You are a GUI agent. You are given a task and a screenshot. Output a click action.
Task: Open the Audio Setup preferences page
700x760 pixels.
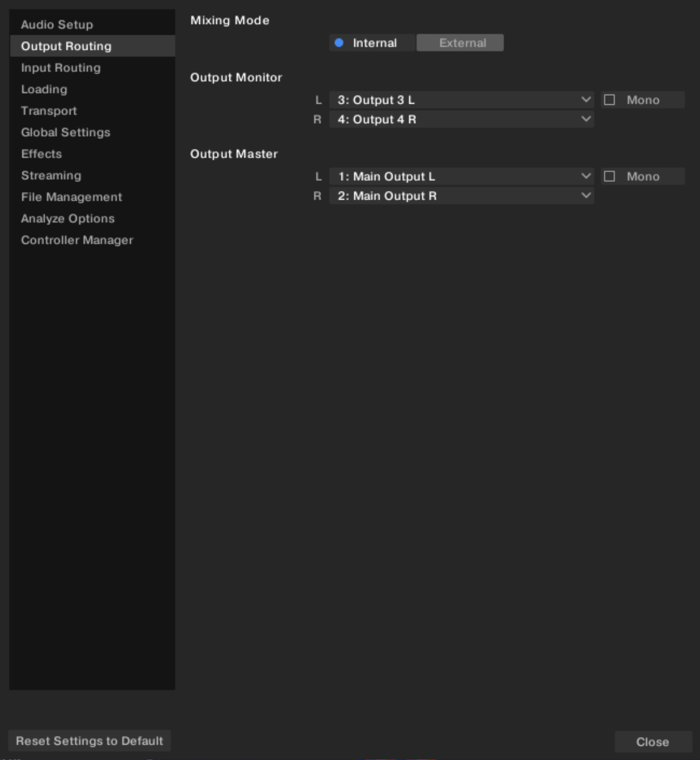(92, 24)
